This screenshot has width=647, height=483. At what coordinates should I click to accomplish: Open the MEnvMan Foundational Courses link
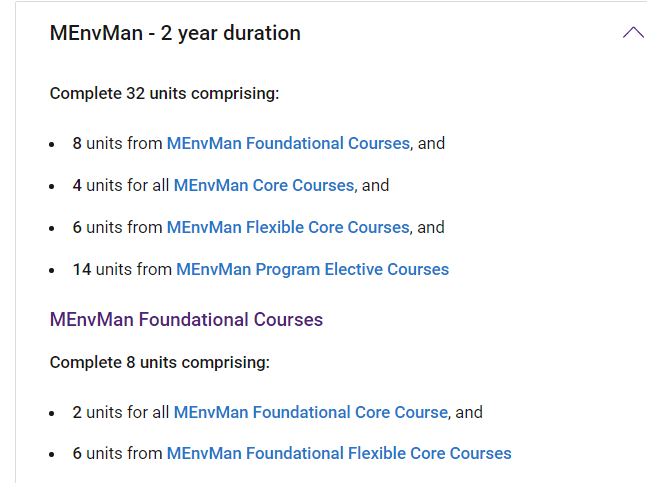pyautogui.click(x=288, y=143)
